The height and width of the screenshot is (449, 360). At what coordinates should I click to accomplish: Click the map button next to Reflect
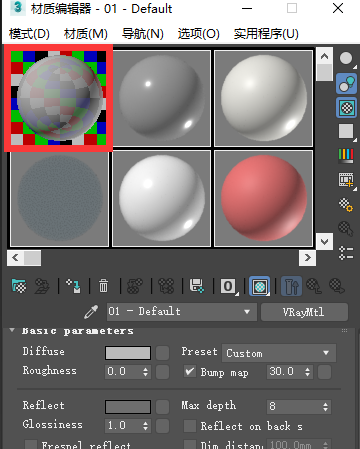coord(162,407)
